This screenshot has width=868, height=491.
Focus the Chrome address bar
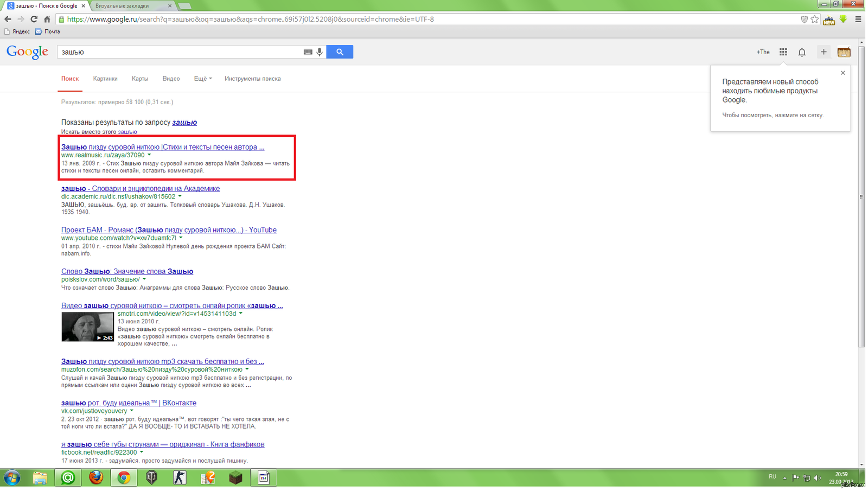(x=429, y=19)
